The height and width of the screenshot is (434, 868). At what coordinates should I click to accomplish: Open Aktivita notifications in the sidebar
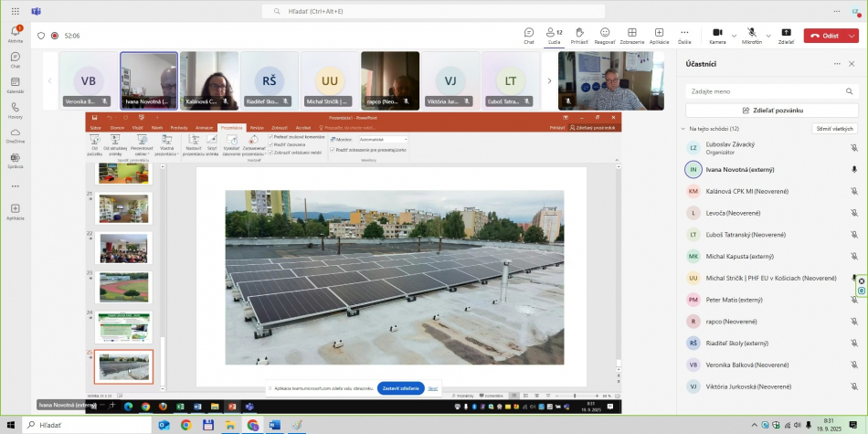[16, 34]
